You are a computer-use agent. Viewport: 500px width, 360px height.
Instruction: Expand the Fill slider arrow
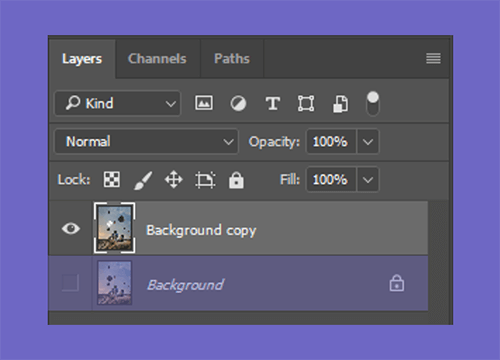368,180
